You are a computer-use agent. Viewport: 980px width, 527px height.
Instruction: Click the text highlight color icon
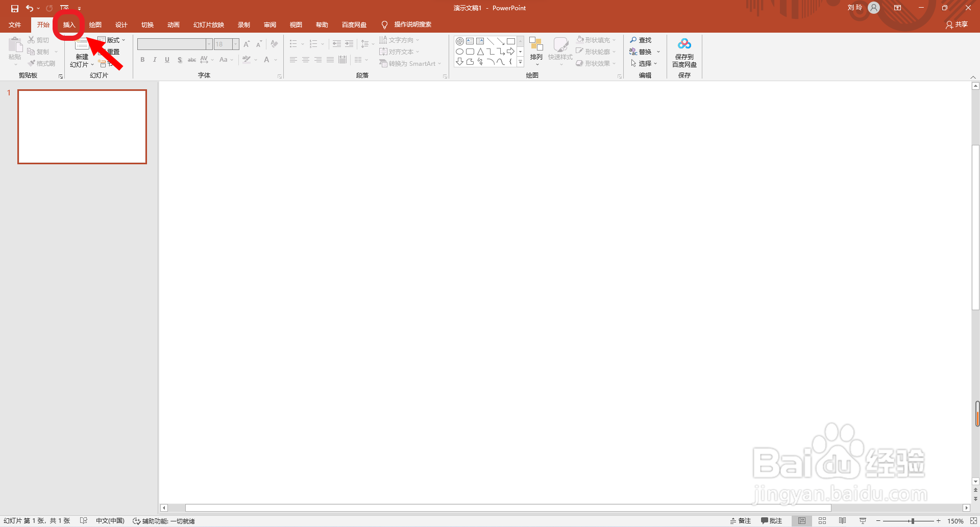coord(247,60)
